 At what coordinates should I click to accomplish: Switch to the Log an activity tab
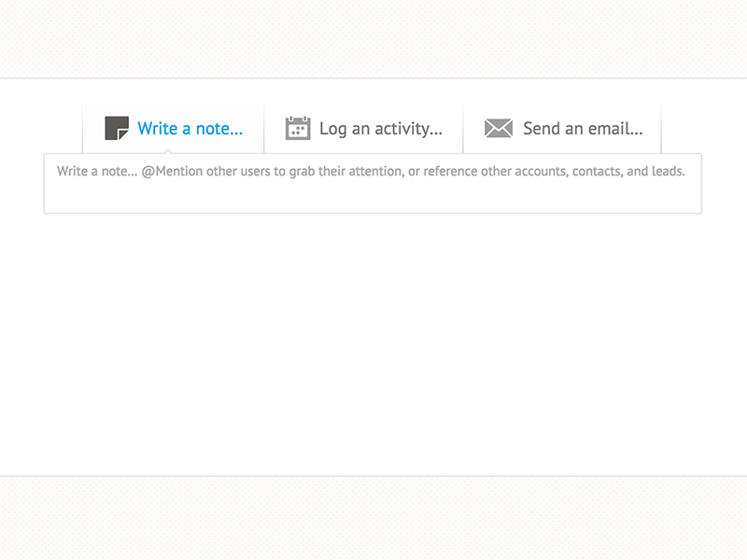[x=364, y=128]
